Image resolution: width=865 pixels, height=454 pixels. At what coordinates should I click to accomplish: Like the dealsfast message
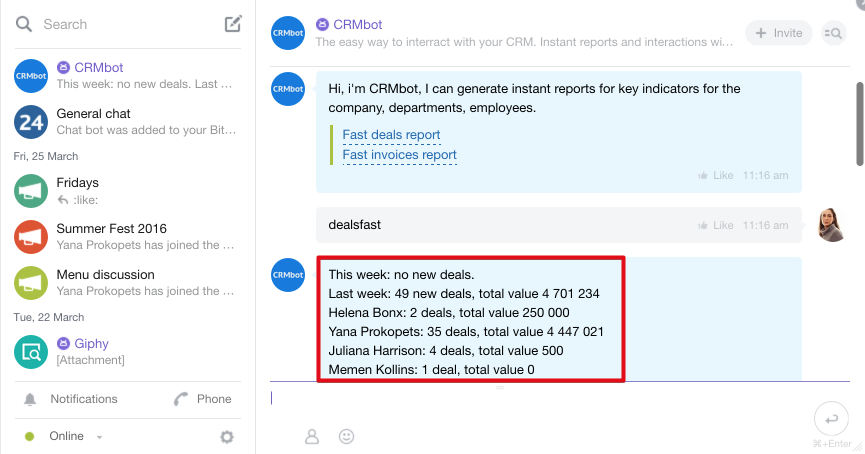tap(716, 225)
